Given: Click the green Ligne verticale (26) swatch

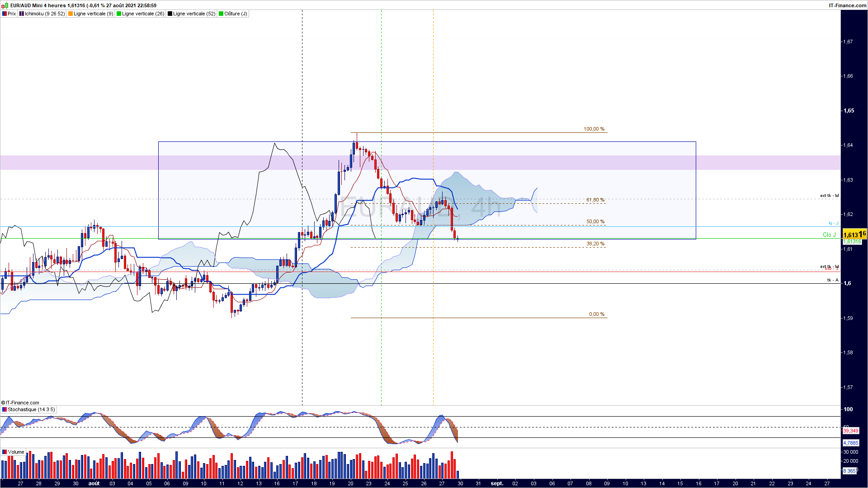Looking at the screenshot, I should [x=119, y=14].
